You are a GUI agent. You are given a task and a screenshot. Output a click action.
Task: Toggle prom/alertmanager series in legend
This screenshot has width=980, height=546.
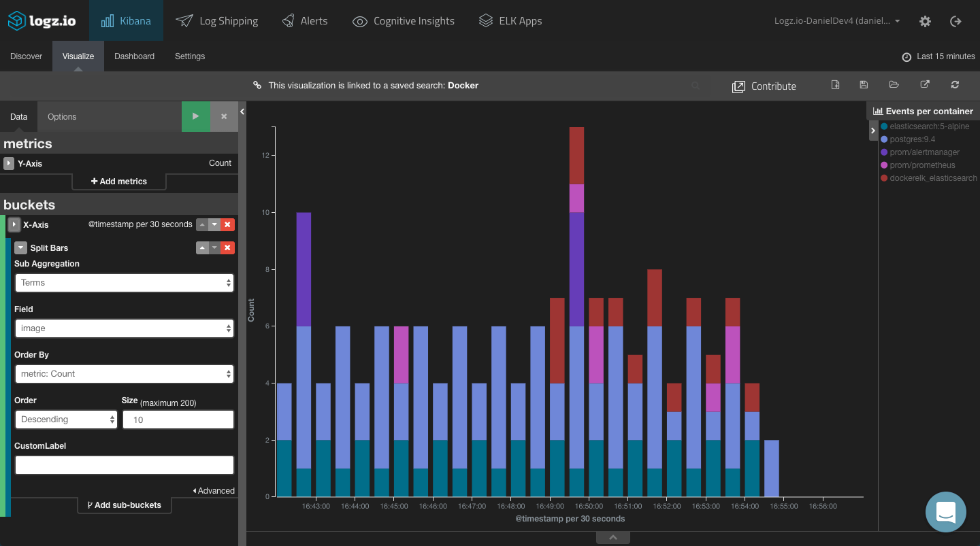click(x=919, y=152)
